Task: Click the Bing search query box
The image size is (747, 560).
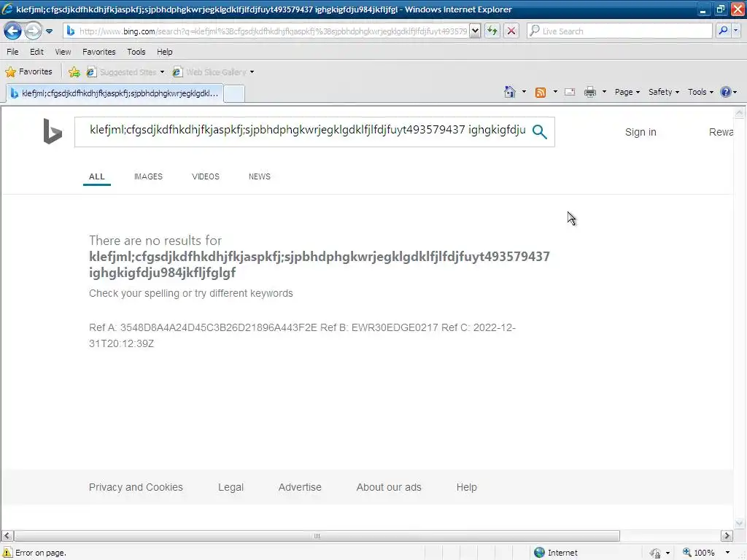Action: 307,130
